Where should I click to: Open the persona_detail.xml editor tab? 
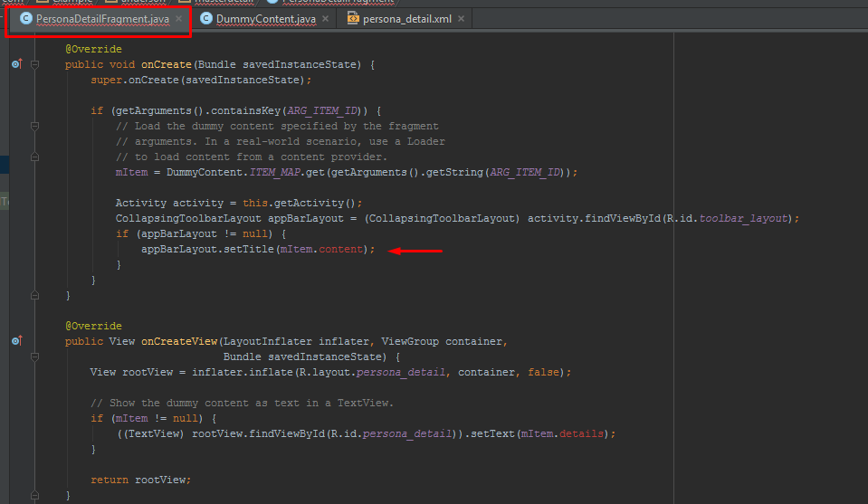tap(406, 19)
